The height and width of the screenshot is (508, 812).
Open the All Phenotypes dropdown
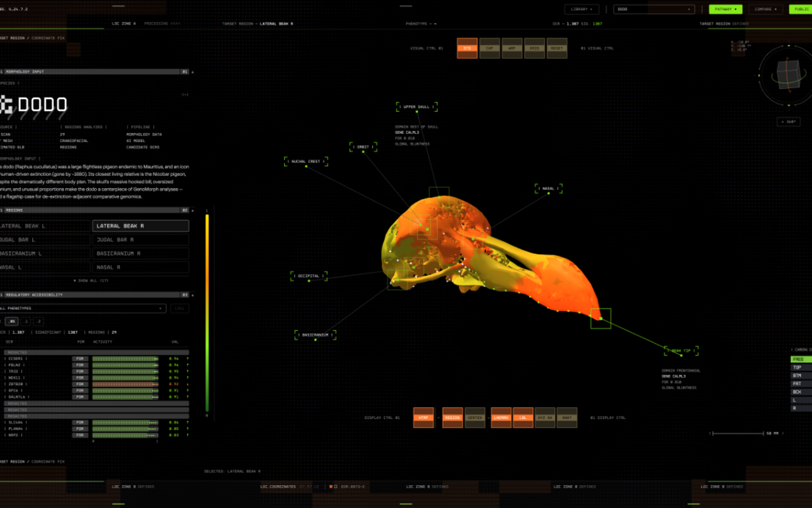coord(82,308)
